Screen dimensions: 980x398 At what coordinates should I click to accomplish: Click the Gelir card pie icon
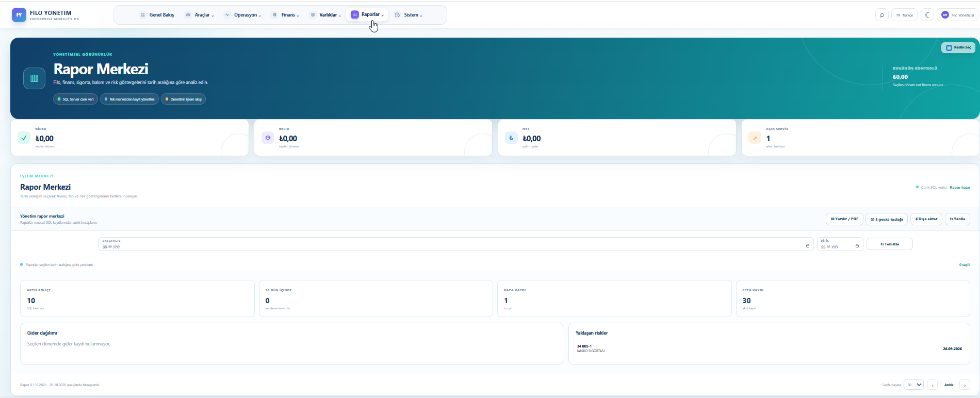tap(268, 138)
